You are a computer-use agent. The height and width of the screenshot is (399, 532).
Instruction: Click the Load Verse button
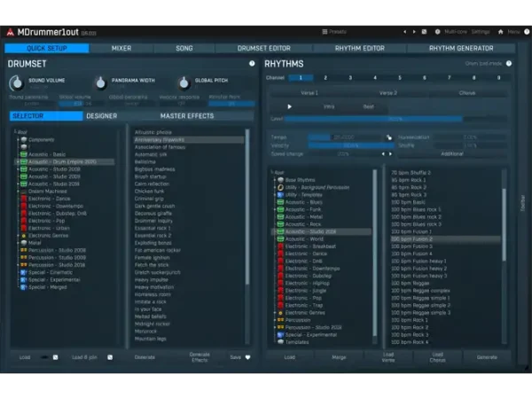(x=388, y=357)
